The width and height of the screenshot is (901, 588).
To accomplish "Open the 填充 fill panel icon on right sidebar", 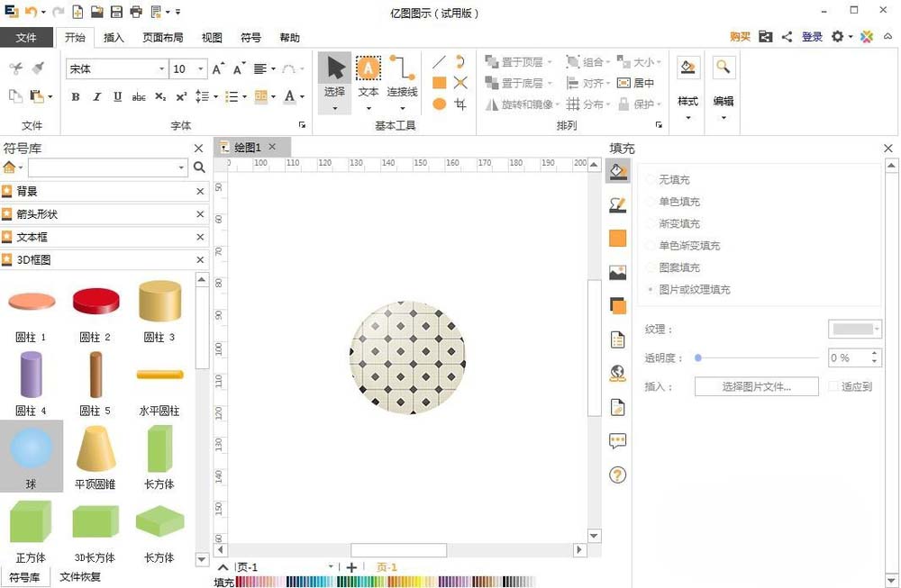I will pos(617,171).
